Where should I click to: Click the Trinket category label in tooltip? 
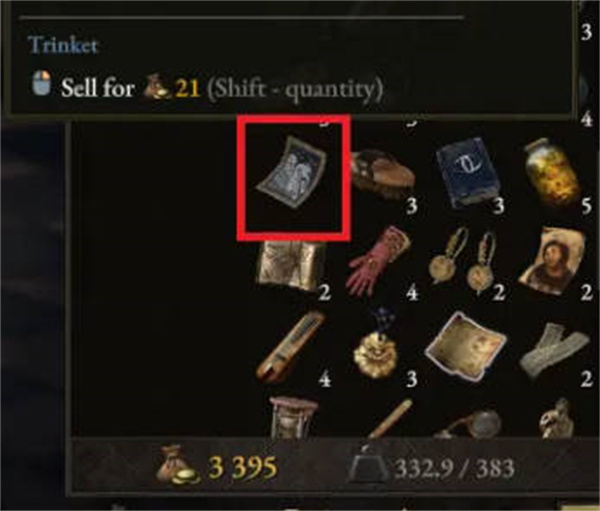click(x=63, y=45)
